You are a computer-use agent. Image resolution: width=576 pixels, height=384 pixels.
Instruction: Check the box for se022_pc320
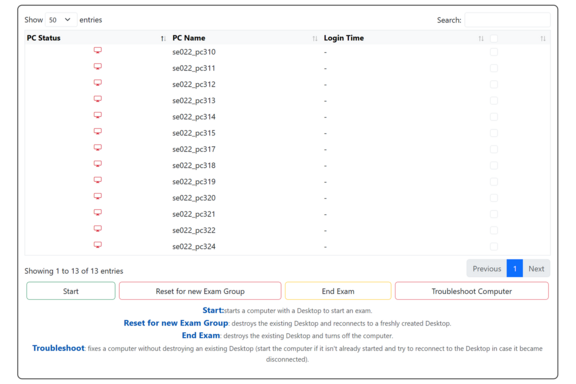494,198
